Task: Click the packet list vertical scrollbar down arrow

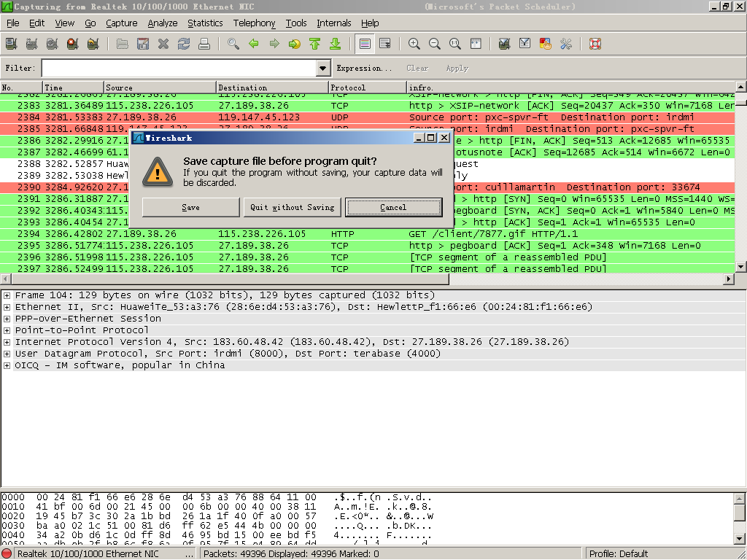Action: [x=741, y=267]
